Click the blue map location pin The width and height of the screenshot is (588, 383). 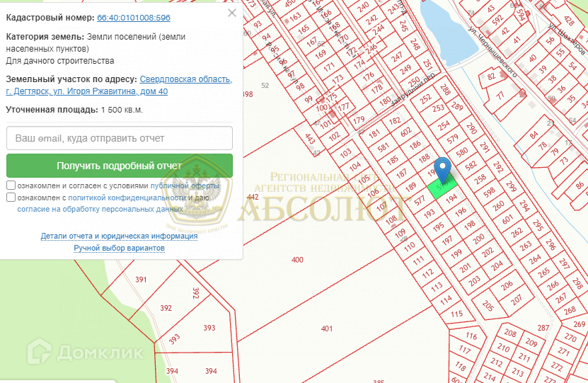(x=442, y=171)
